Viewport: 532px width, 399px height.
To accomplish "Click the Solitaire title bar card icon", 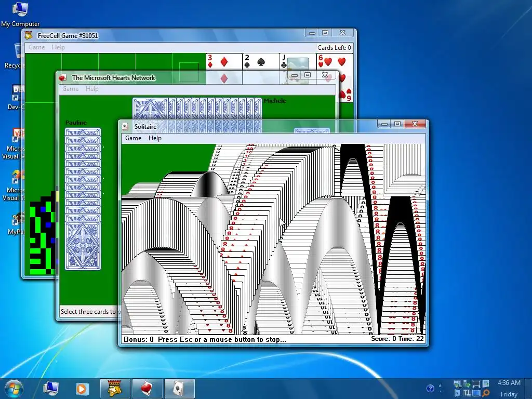I will [x=126, y=127].
